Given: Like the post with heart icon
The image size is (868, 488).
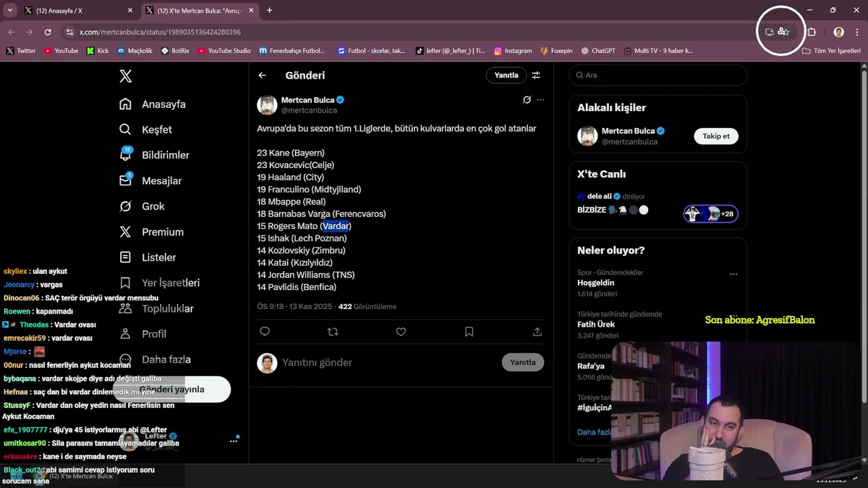Looking at the screenshot, I should (401, 331).
